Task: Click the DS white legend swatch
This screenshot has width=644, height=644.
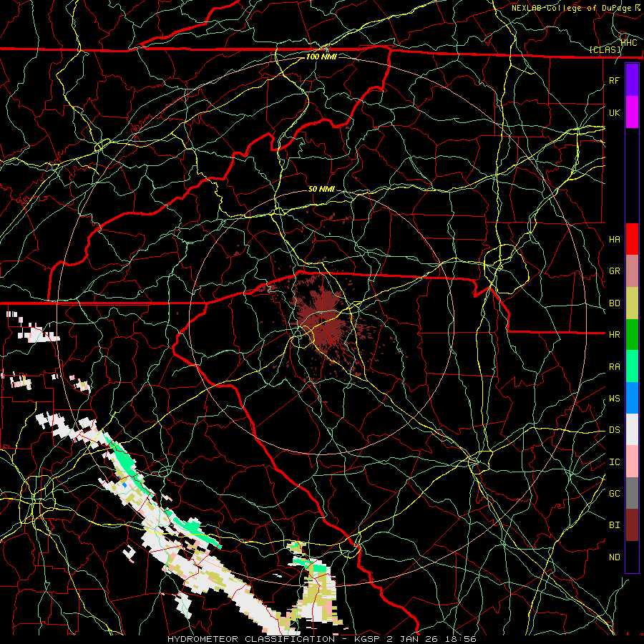Action: click(632, 429)
